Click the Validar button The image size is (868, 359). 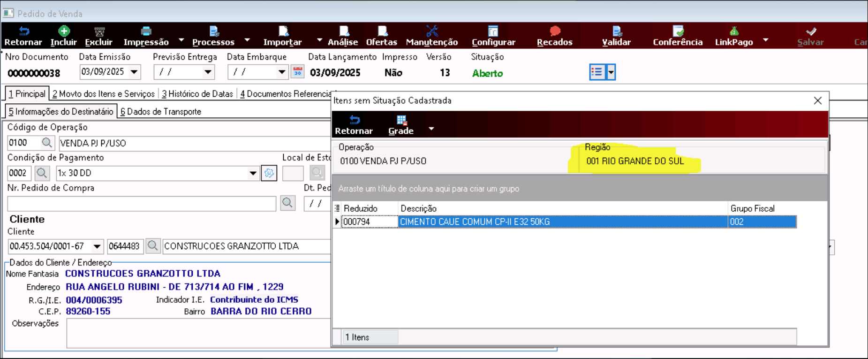pos(616,36)
